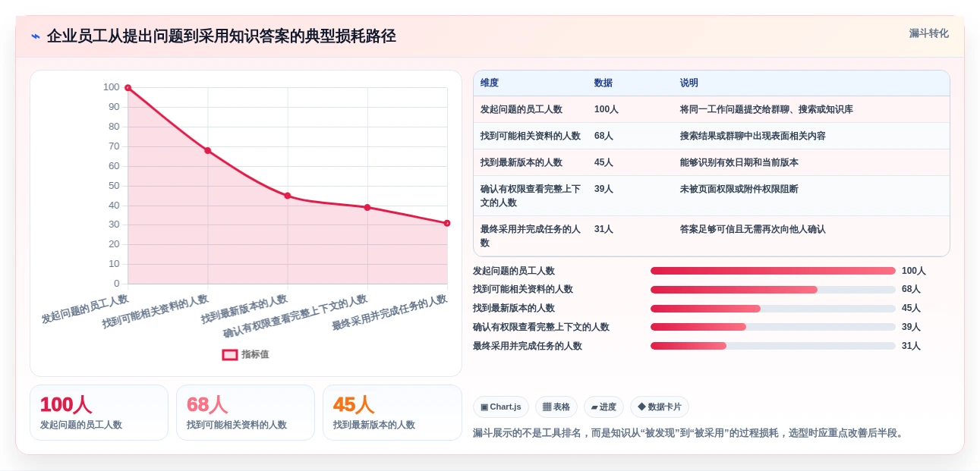The width and height of the screenshot is (980, 471).
Task: Click the 漏斗转化 label in header
Action: pos(928,33)
